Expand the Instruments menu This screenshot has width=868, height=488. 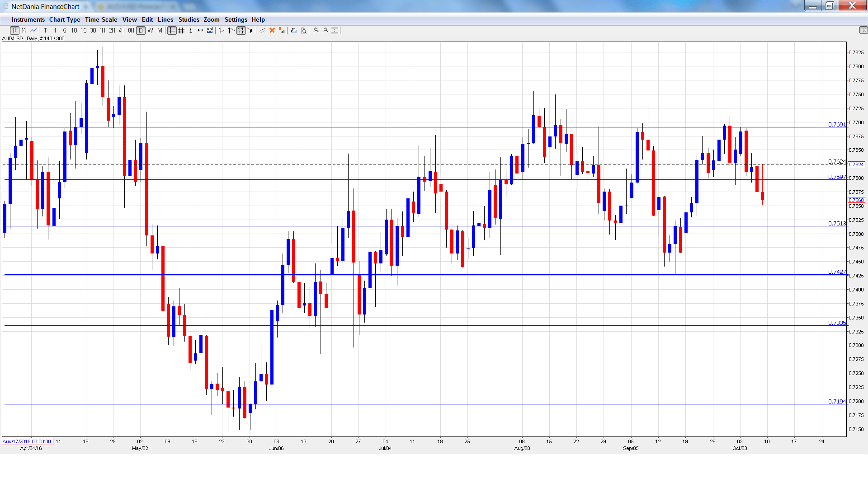click(x=28, y=20)
